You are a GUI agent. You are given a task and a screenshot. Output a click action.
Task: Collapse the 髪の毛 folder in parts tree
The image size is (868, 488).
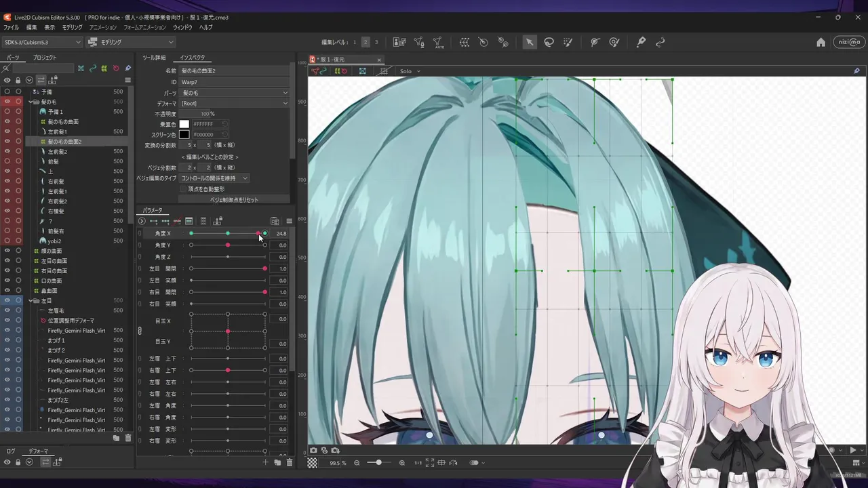point(31,102)
